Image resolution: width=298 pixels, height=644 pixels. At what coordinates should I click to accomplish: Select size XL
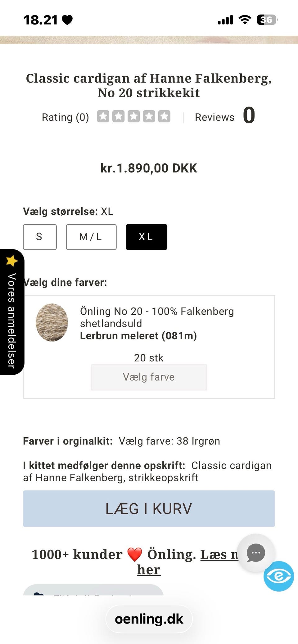pyautogui.click(x=147, y=237)
